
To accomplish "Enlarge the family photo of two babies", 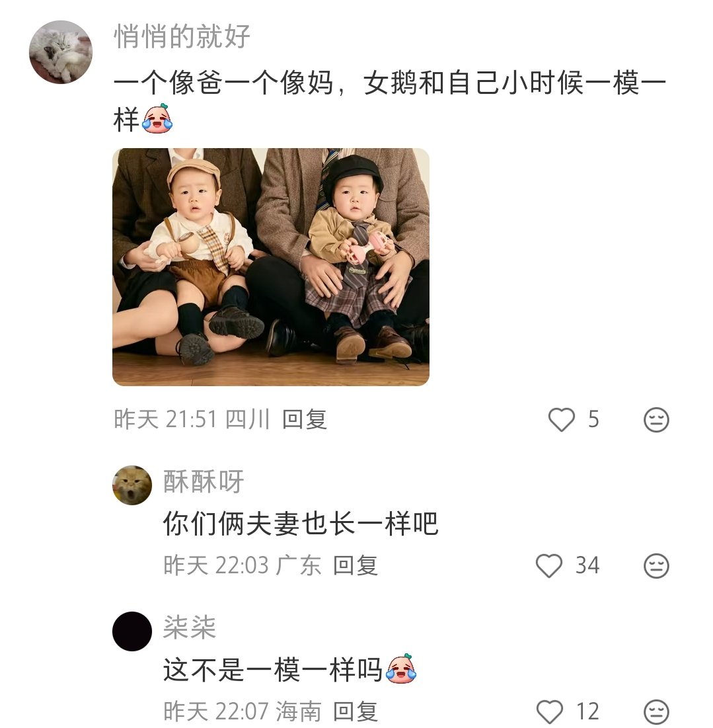I will [x=271, y=267].
